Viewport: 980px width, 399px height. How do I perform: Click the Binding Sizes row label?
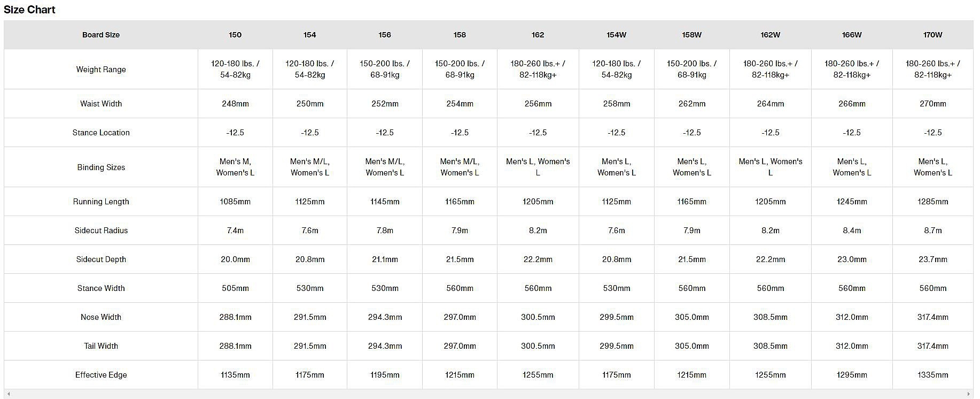tap(101, 167)
